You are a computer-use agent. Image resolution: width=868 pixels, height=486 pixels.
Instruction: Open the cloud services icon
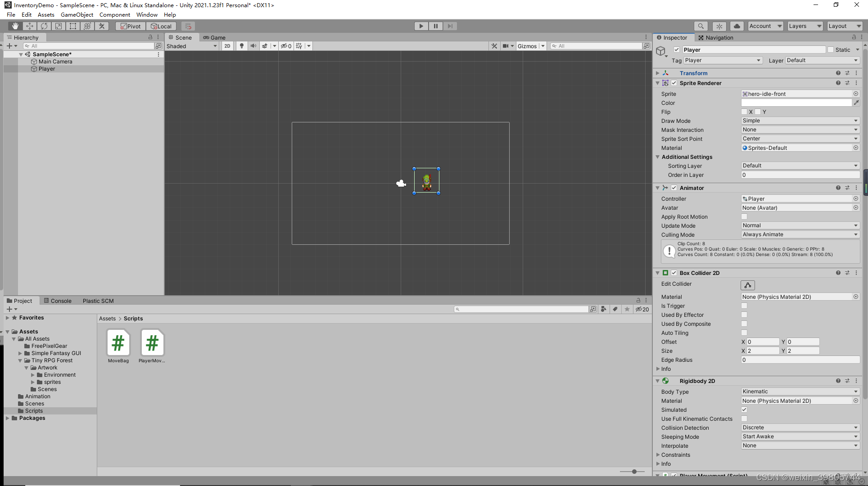(737, 26)
